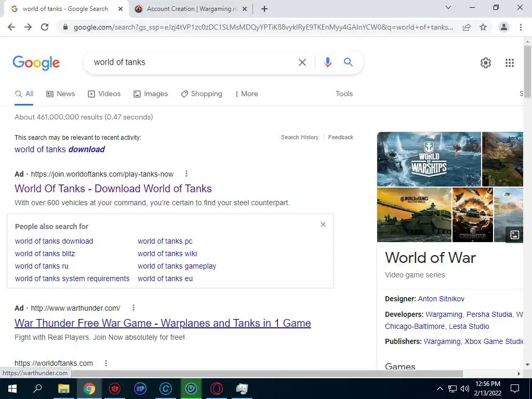532x399 pixels.
Task: Open designer Anton Sitnikov link
Action: [x=441, y=299]
